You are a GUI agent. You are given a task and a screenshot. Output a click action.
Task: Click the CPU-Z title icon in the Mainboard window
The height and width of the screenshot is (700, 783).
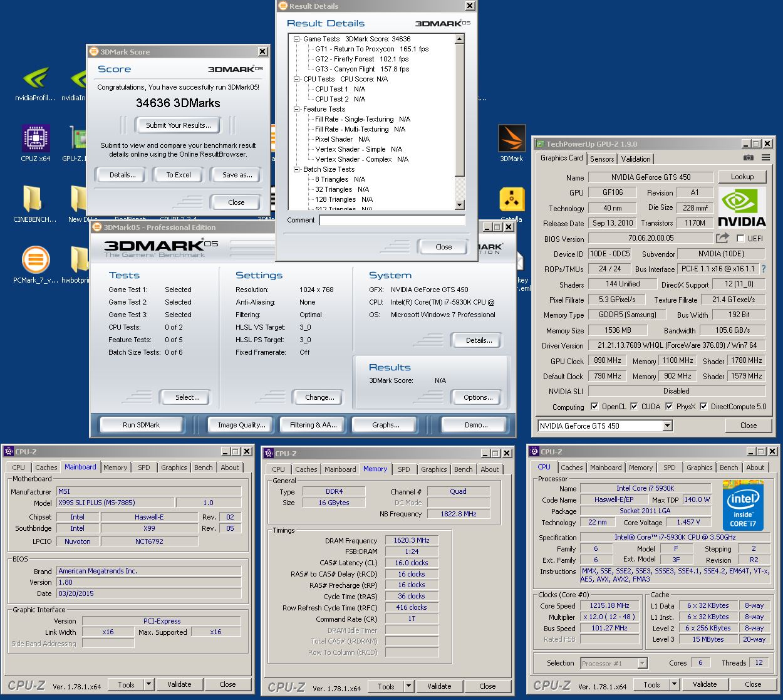point(9,451)
